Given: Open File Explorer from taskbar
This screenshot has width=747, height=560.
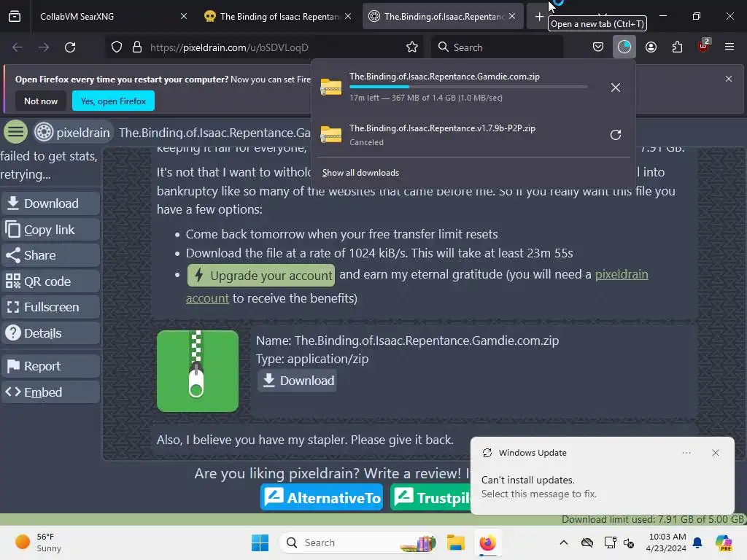Looking at the screenshot, I should [x=456, y=542].
